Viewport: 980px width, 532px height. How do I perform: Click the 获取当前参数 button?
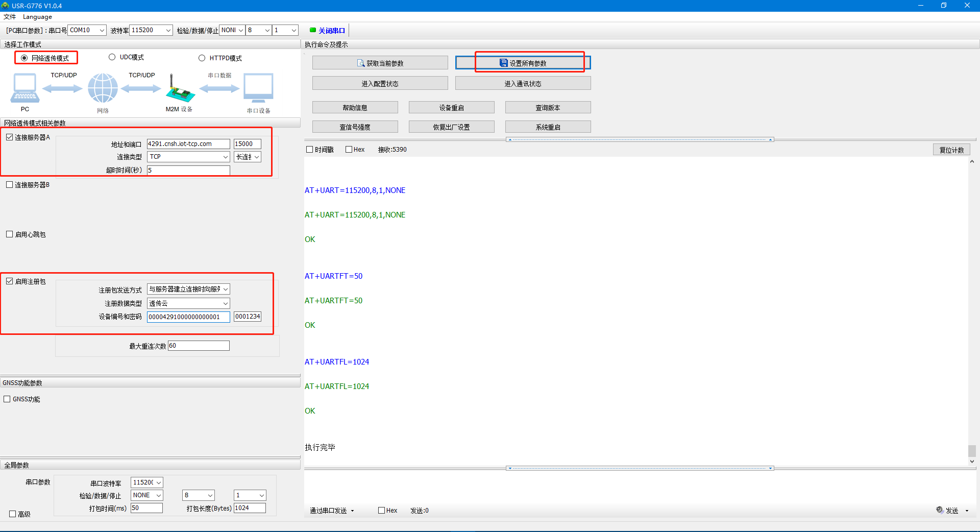click(380, 63)
